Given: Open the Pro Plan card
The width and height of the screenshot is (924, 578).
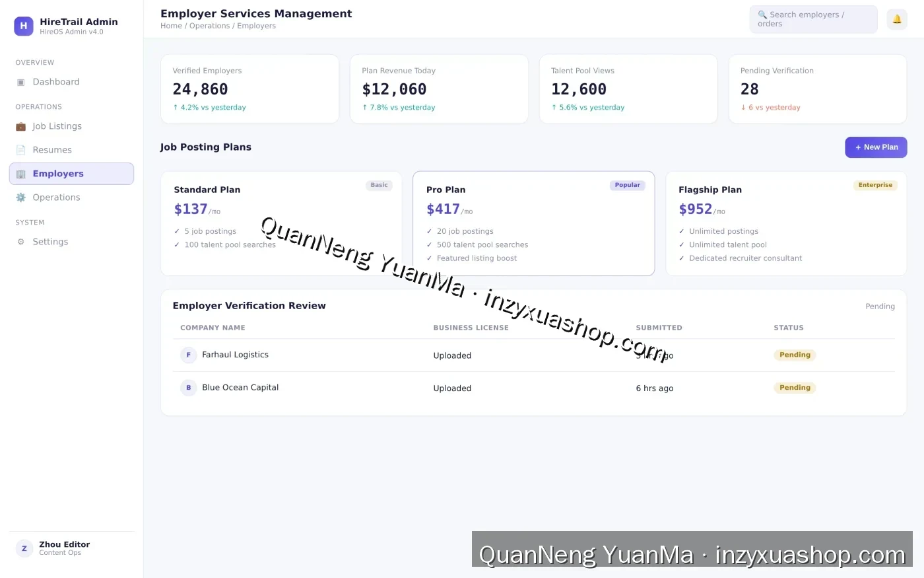Looking at the screenshot, I should click(x=534, y=223).
